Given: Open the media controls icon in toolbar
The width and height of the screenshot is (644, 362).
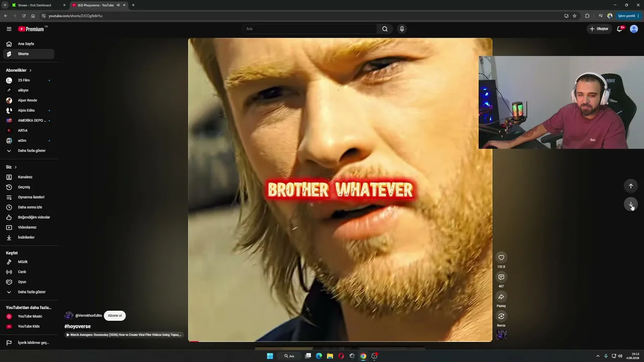Looking at the screenshot, I should tap(600, 16).
